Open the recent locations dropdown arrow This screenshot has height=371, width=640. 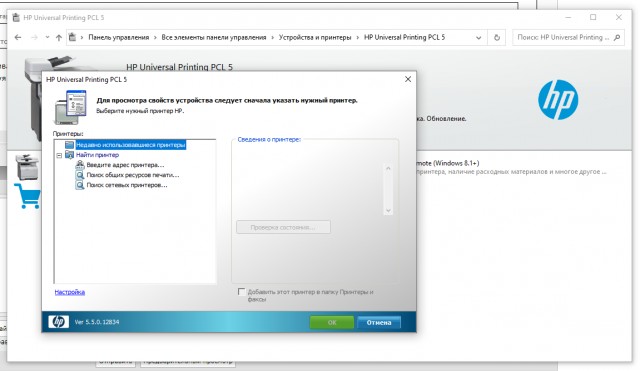(47, 38)
